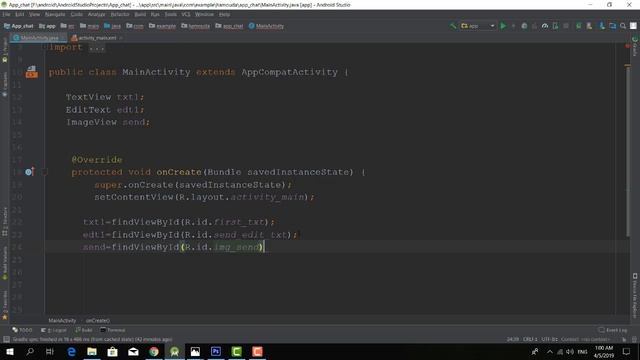Open the Terminal tool window

coord(113,330)
